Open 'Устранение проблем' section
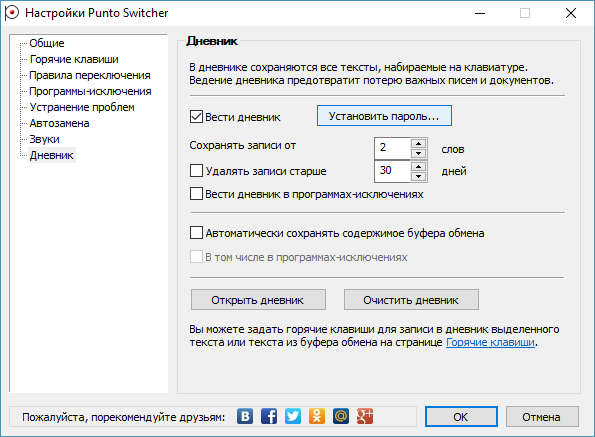 point(82,107)
